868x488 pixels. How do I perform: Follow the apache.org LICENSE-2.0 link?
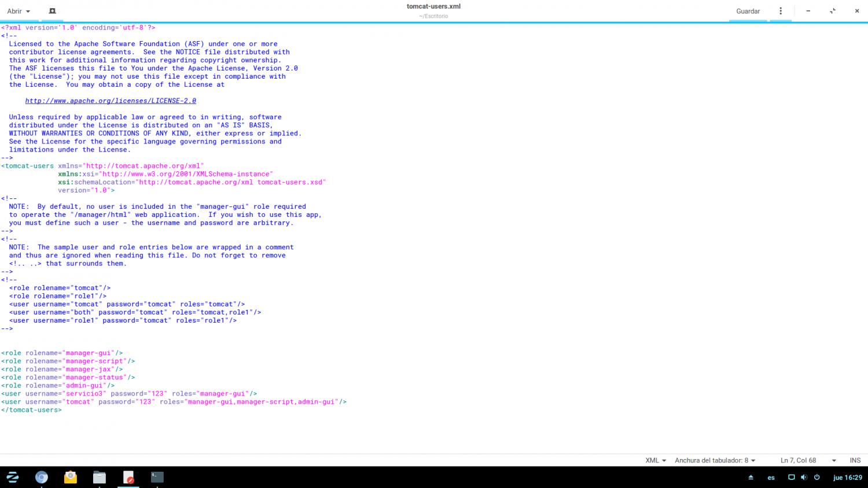point(111,101)
